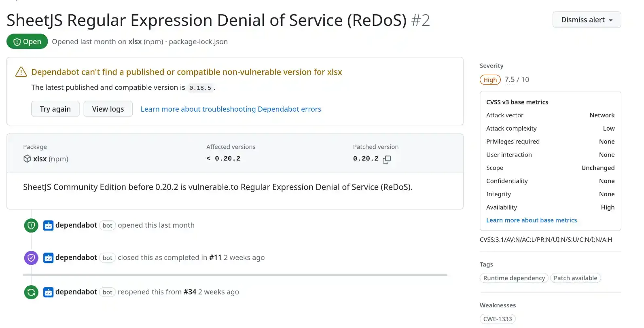
Task: Click the CWE-1333 weakness tag
Action: pyautogui.click(x=498, y=319)
